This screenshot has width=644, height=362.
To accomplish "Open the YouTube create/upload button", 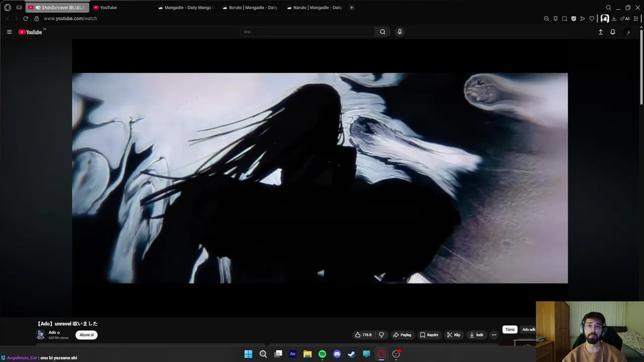I will point(600,32).
